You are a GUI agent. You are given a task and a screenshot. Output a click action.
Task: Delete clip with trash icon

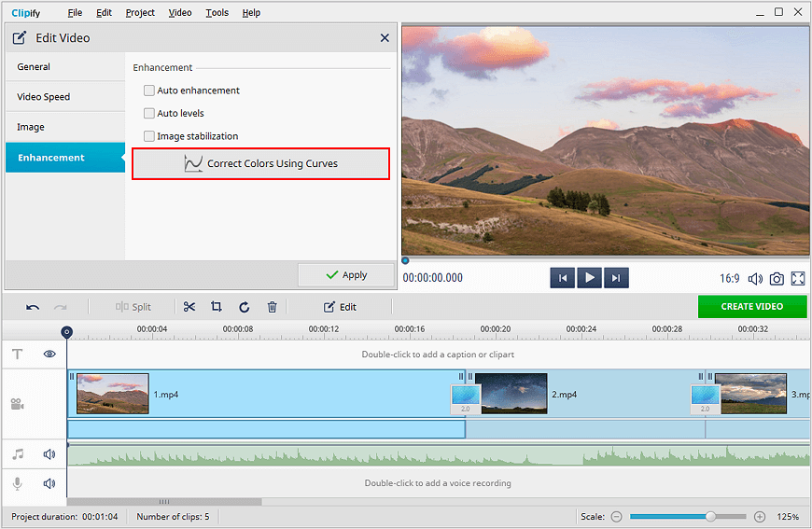(272, 307)
